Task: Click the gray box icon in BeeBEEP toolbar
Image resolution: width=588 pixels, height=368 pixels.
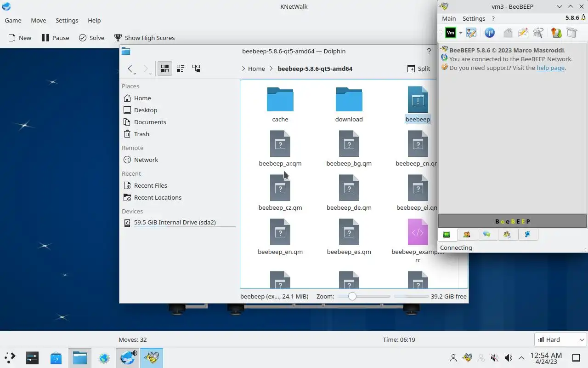Action: [571, 33]
